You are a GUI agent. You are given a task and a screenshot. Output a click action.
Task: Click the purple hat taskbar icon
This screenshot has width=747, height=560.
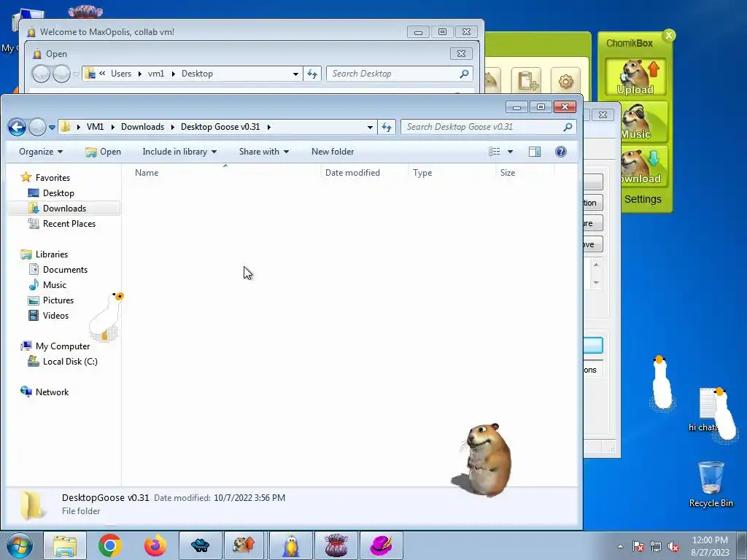[x=381, y=545]
